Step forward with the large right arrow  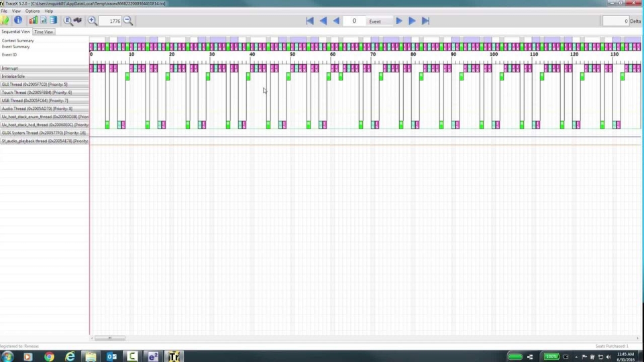(x=412, y=21)
